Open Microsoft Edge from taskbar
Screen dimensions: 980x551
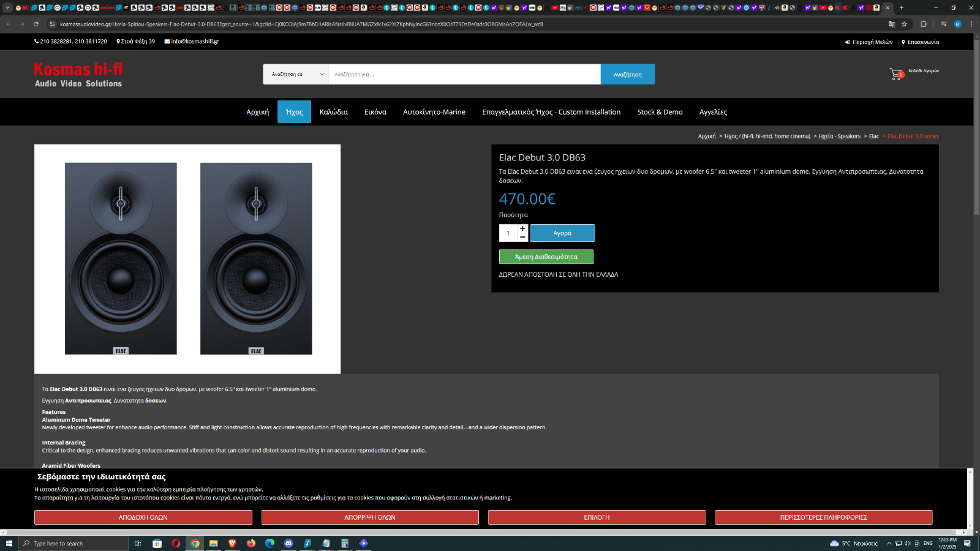(x=269, y=543)
